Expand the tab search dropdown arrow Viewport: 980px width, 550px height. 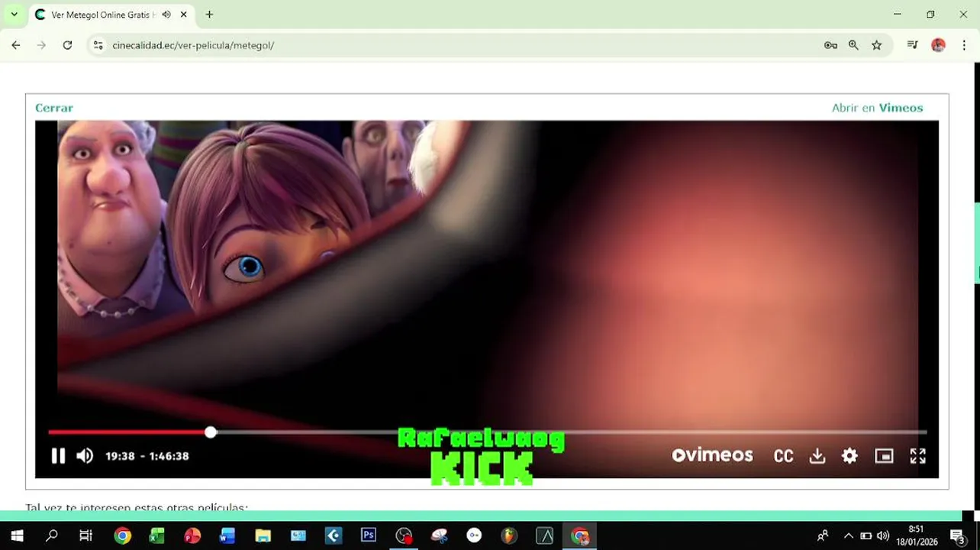pyautogui.click(x=14, y=14)
